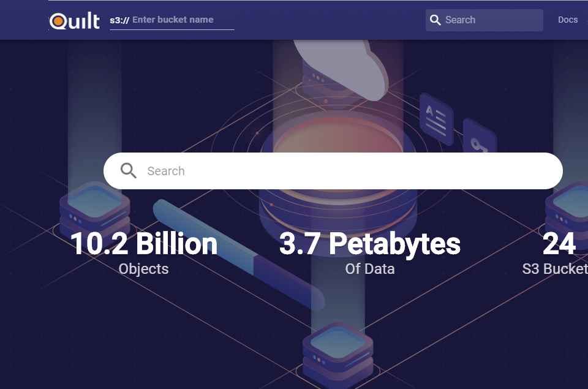Click the 3.7 Petabytes statistic
Screen dimensions: 588x389
pos(369,244)
